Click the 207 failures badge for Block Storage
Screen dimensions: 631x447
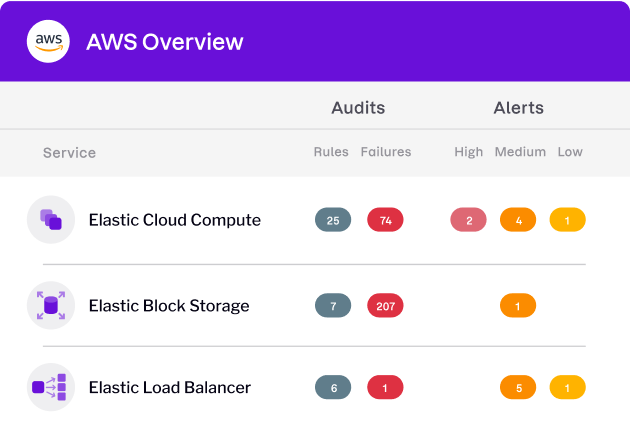[385, 305]
